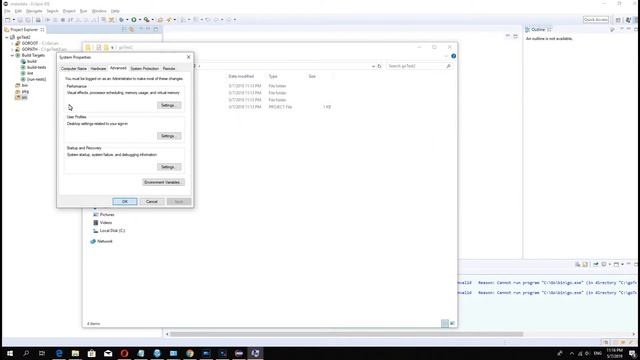
Task: Select the Outline view tab
Action: point(538,29)
